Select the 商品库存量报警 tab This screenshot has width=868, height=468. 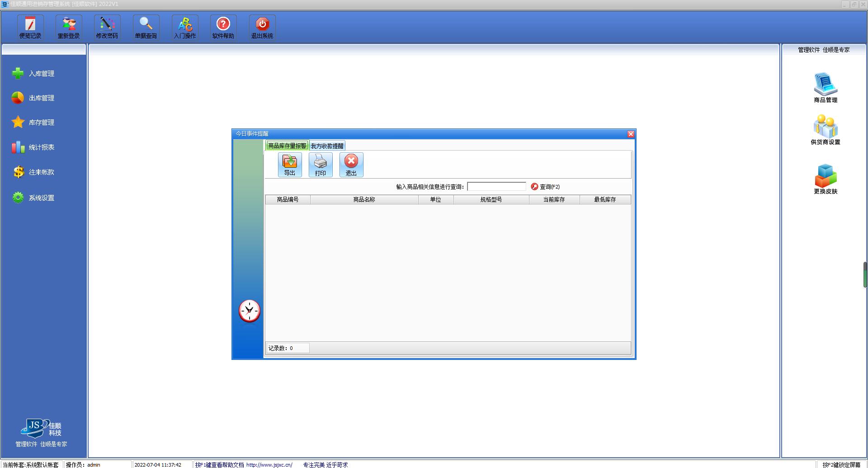click(287, 145)
